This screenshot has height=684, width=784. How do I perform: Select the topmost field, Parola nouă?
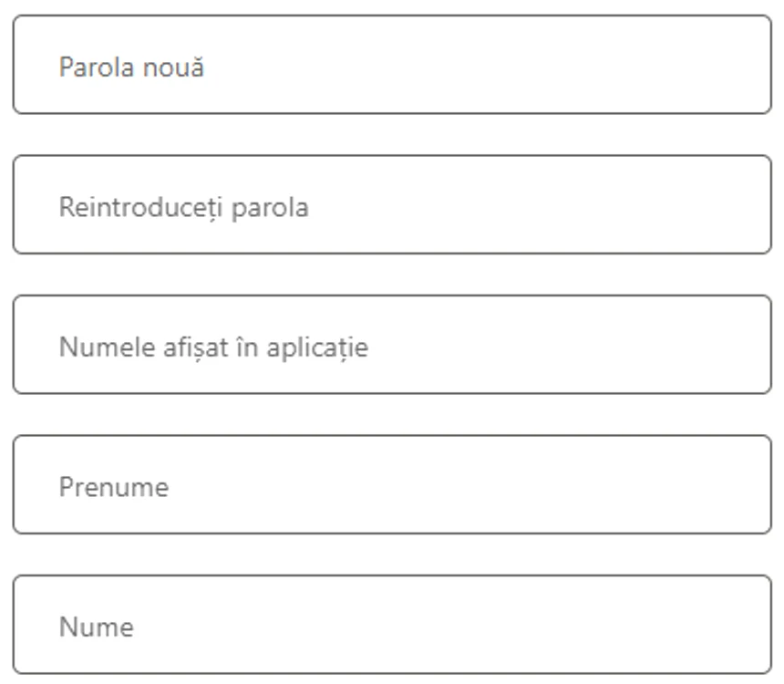tap(392, 65)
